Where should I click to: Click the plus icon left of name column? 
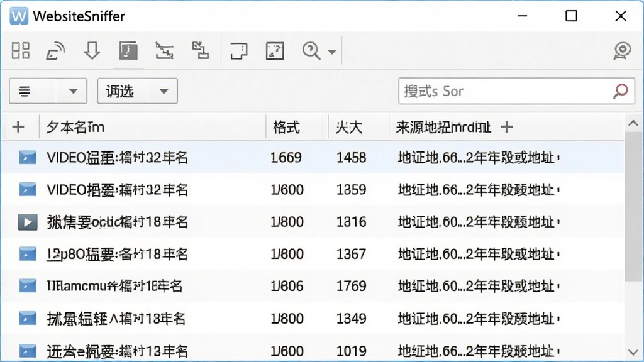(x=18, y=127)
